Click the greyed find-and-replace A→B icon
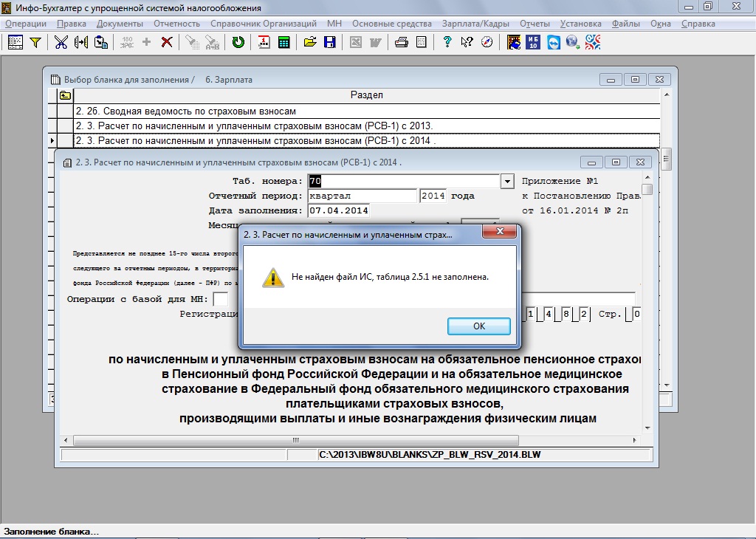This screenshot has height=539, width=756. pyautogui.click(x=212, y=42)
